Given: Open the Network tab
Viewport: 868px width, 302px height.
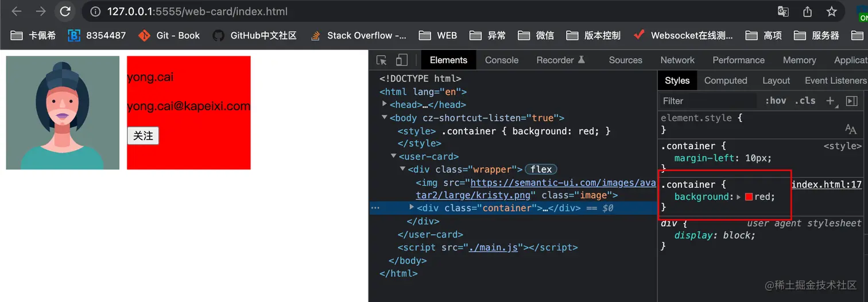Looking at the screenshot, I should 677,60.
